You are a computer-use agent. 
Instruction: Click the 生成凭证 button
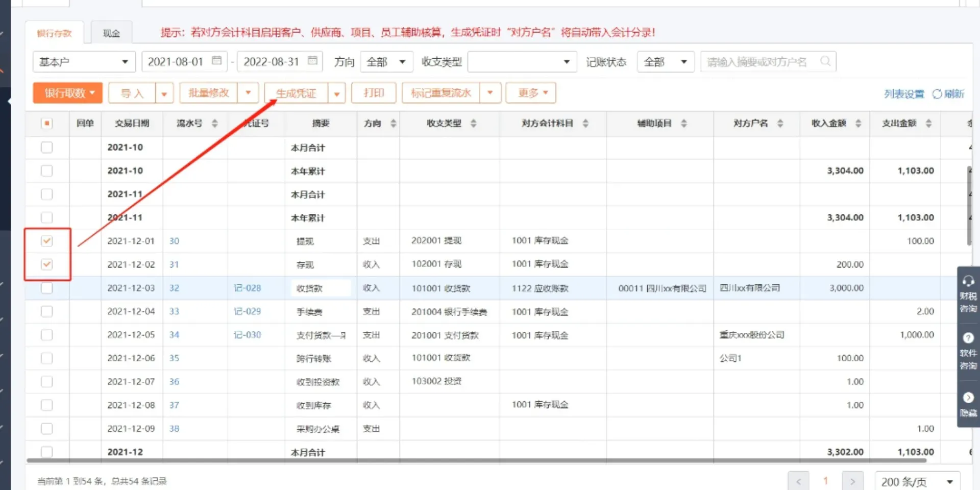click(297, 93)
